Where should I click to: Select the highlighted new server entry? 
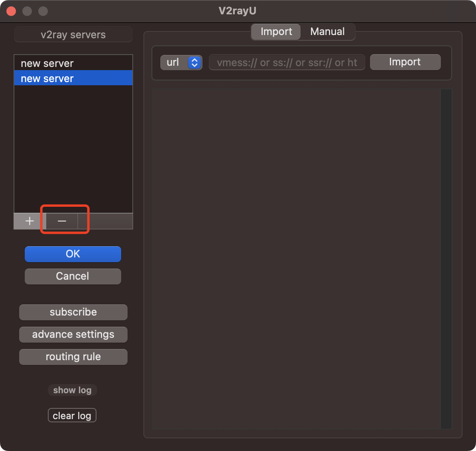73,78
